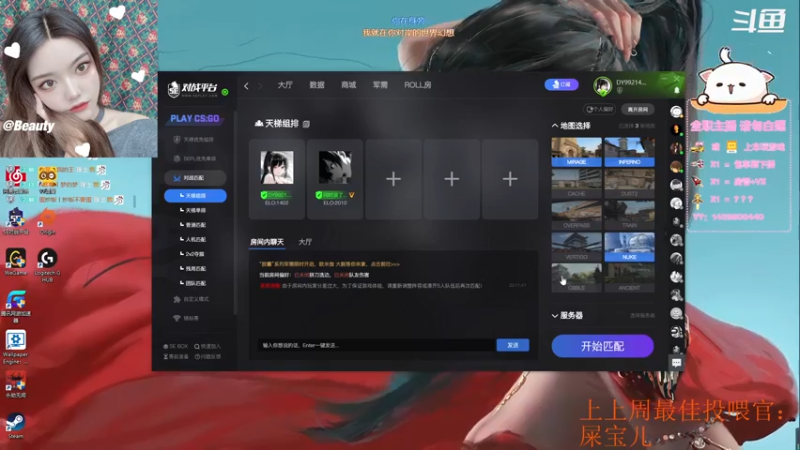
Task: Toggle the CACHE map
Action: (577, 184)
